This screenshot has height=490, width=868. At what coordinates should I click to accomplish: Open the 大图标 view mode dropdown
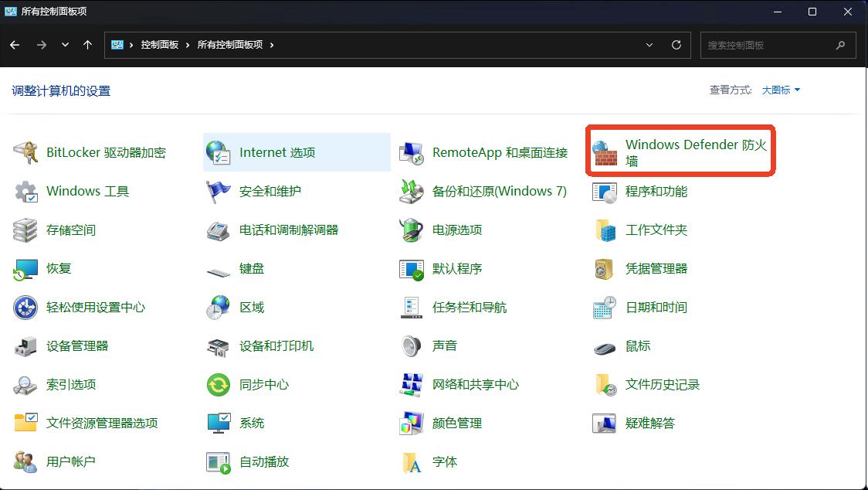(776, 90)
